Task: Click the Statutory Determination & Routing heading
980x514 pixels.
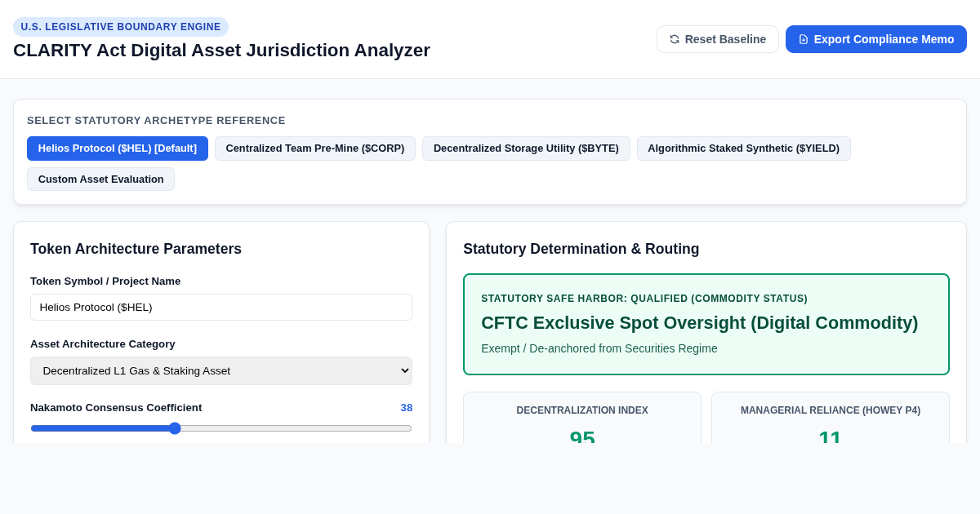Action: coord(581,249)
